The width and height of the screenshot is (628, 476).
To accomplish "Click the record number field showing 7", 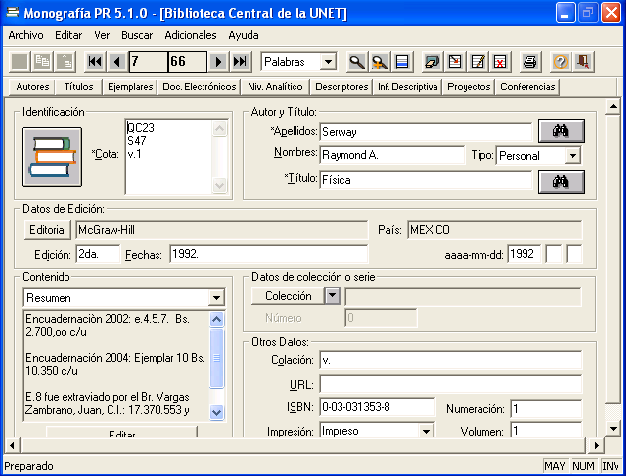I will 148,62.
